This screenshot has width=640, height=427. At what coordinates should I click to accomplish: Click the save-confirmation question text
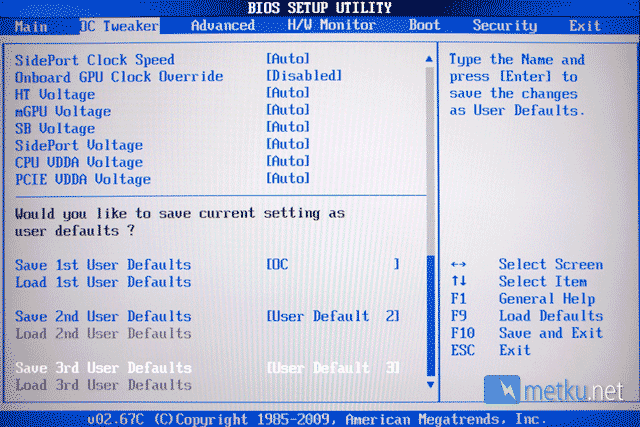(x=180, y=222)
